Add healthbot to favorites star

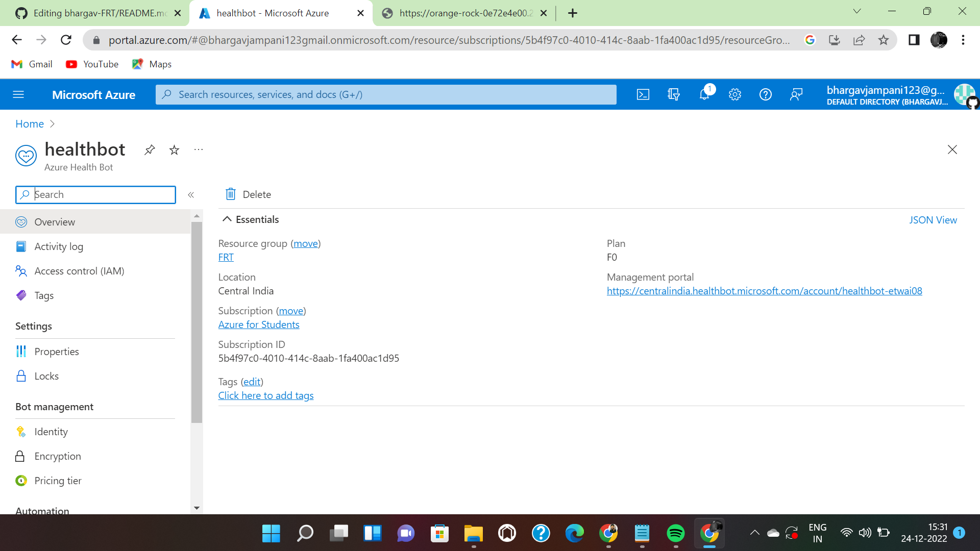click(x=174, y=150)
